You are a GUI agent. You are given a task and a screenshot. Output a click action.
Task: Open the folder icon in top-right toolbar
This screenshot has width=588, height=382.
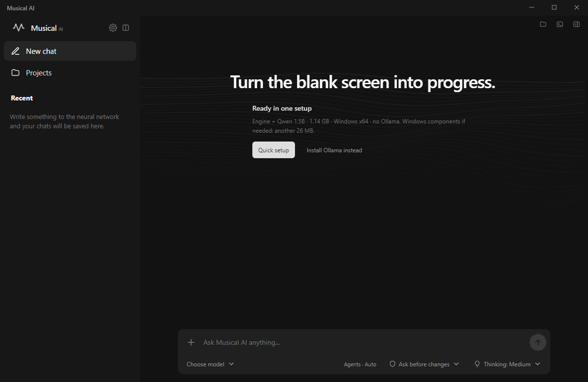click(543, 24)
